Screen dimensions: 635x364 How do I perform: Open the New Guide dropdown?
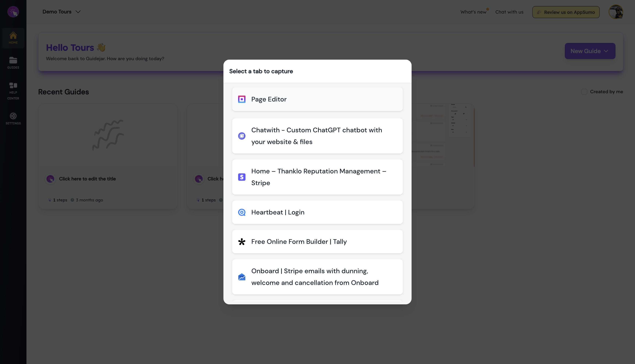(x=590, y=51)
